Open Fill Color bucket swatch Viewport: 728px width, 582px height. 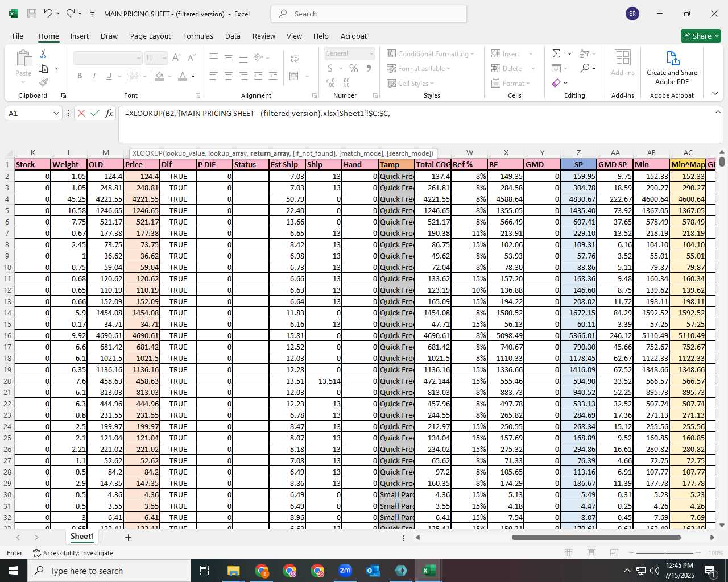click(160, 76)
